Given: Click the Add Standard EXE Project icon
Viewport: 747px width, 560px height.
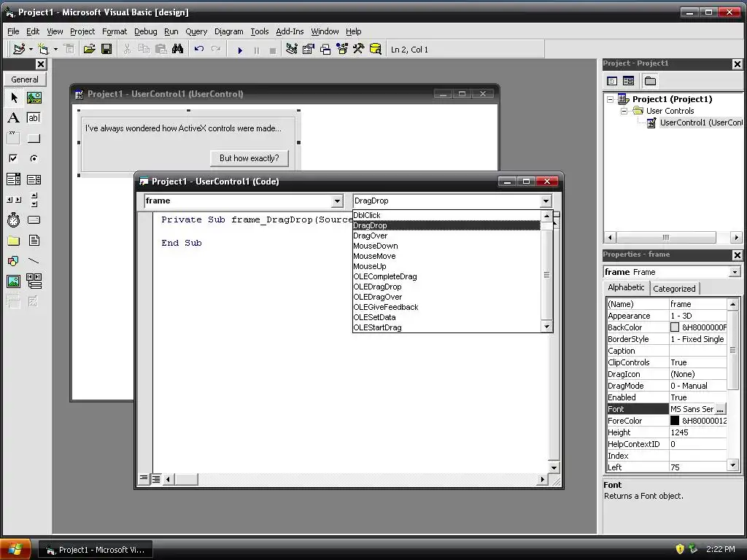Looking at the screenshot, I should click(19, 49).
